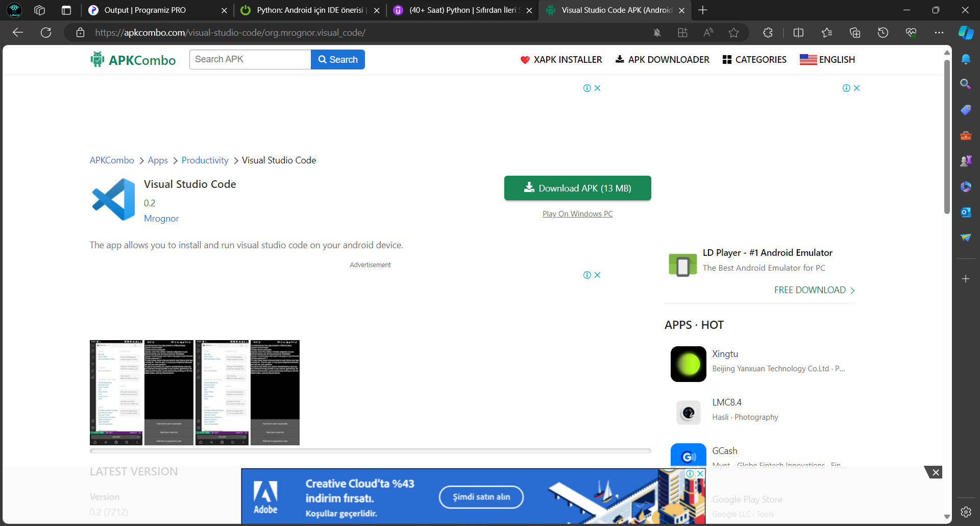Open the Collections icon

click(855, 33)
